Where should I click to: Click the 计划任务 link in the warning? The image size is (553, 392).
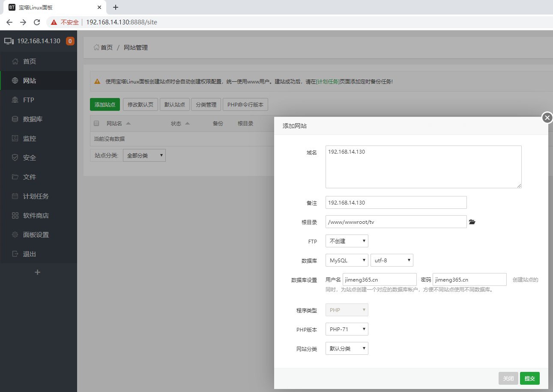[328, 82]
